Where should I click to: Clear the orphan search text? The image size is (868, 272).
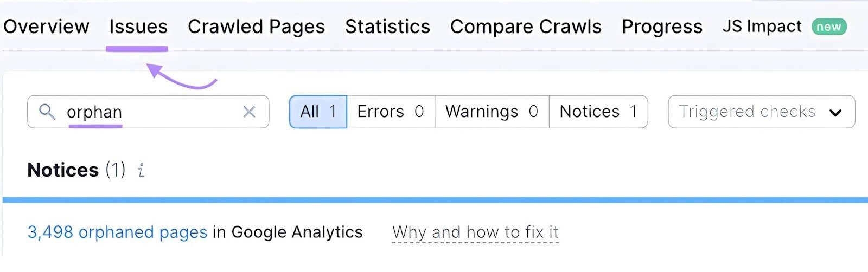(x=249, y=112)
